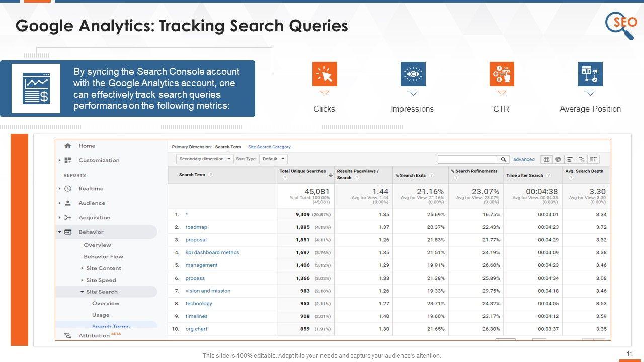
Task: Open the advanced filter link
Action: coord(524,159)
